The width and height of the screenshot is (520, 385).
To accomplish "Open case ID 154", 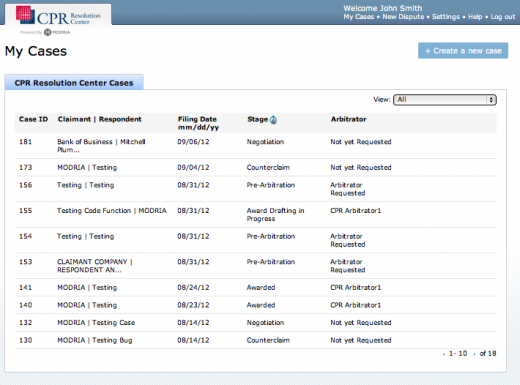I will (x=25, y=237).
